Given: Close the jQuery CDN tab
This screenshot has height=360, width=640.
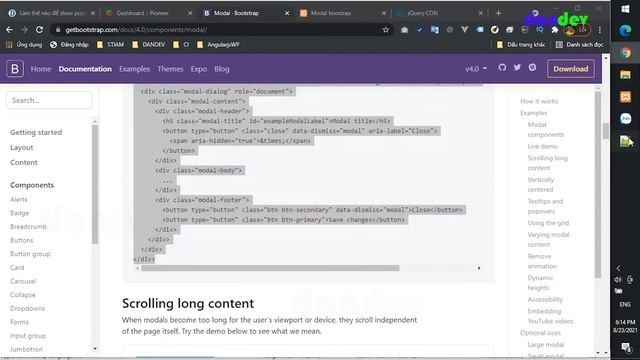Looking at the screenshot, I should click(x=480, y=13).
